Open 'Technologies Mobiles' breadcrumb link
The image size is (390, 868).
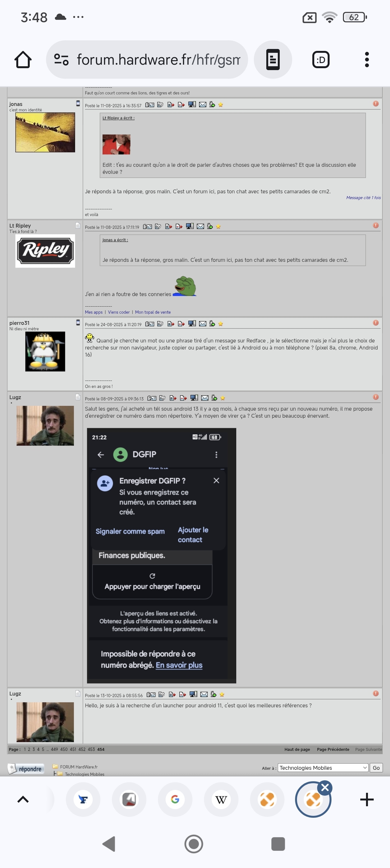84,774
